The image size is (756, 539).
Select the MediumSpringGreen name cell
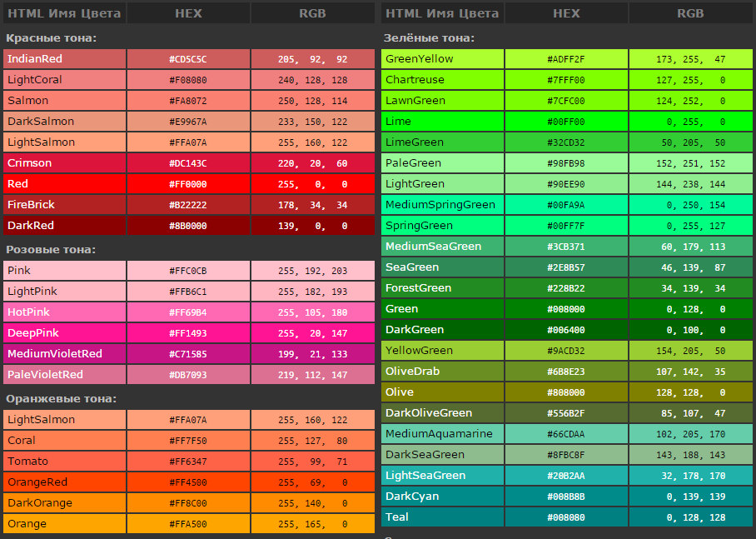(x=443, y=205)
